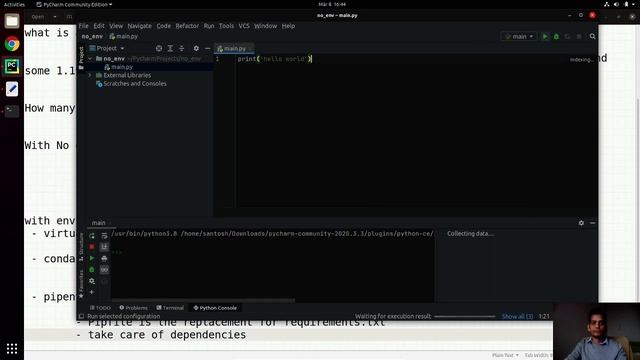Open the Project view dropdown
Image resolution: width=640 pixels, height=360 pixels.
tap(107, 48)
